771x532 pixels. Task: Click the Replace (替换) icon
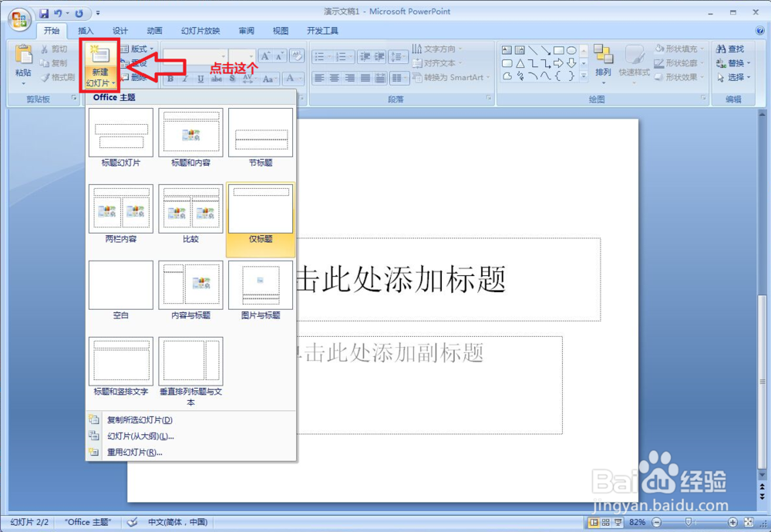[x=732, y=62]
